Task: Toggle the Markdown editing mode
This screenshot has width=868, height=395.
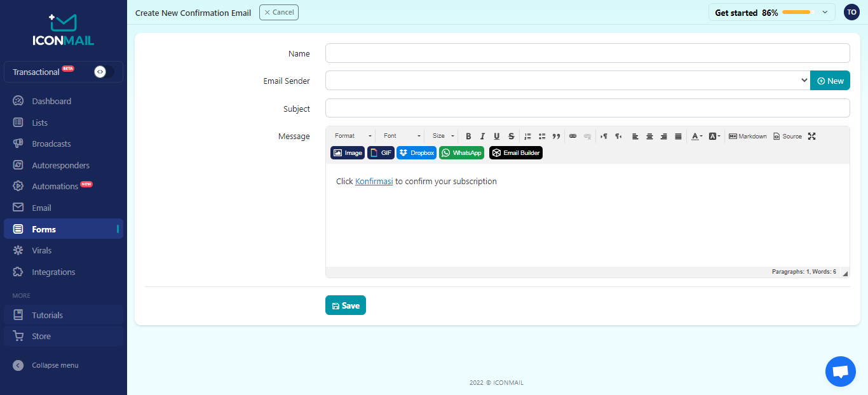Action: tap(747, 137)
